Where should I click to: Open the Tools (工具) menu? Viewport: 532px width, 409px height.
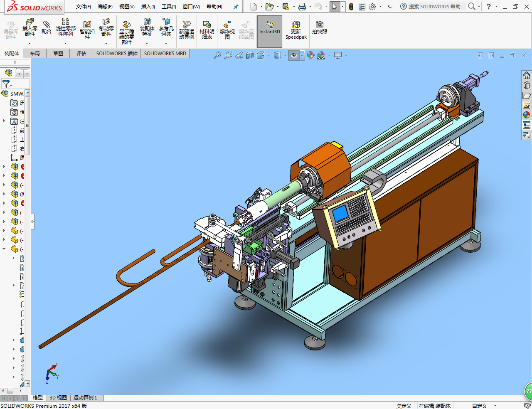tap(169, 7)
